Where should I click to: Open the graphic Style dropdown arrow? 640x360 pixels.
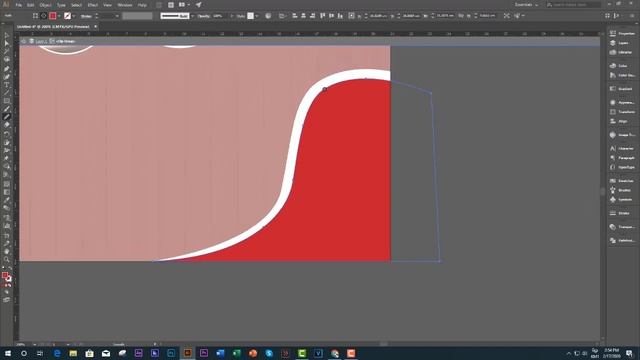[257, 16]
